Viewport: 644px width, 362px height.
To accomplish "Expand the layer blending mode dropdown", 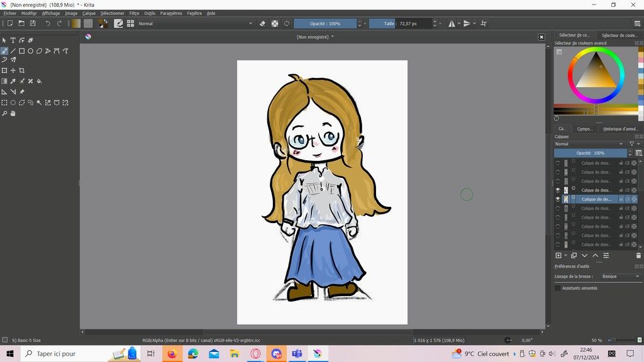I will 589,144.
